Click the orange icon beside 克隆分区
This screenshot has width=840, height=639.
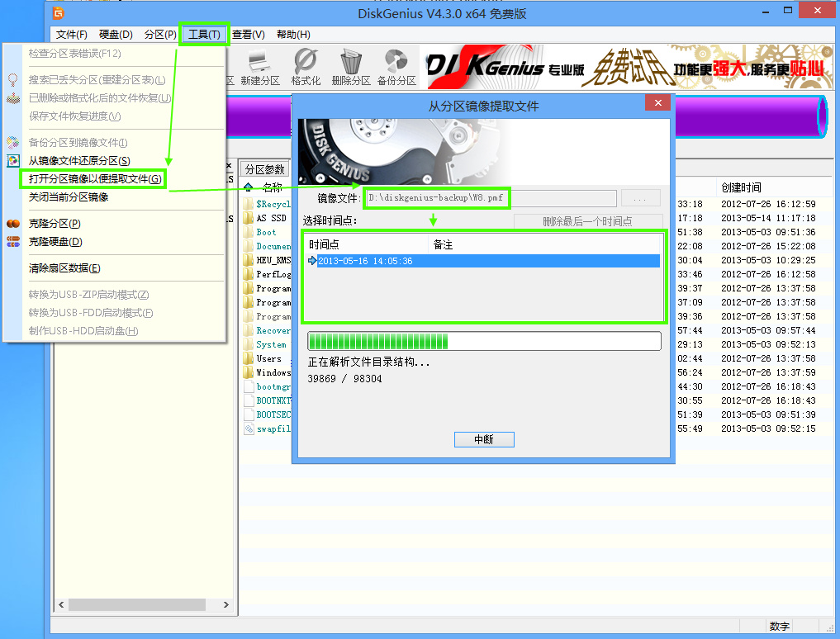click(13, 224)
